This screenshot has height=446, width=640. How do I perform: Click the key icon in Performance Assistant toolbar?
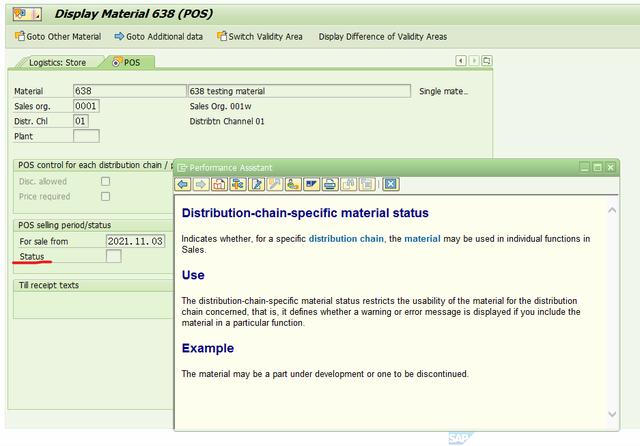275,184
